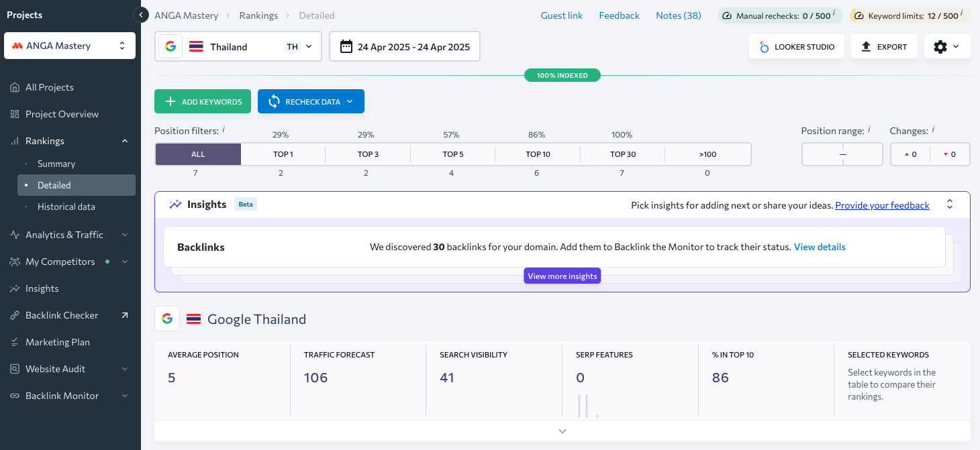The width and height of the screenshot is (980, 450).
Task: Click the Looker Studio button
Action: [797, 47]
